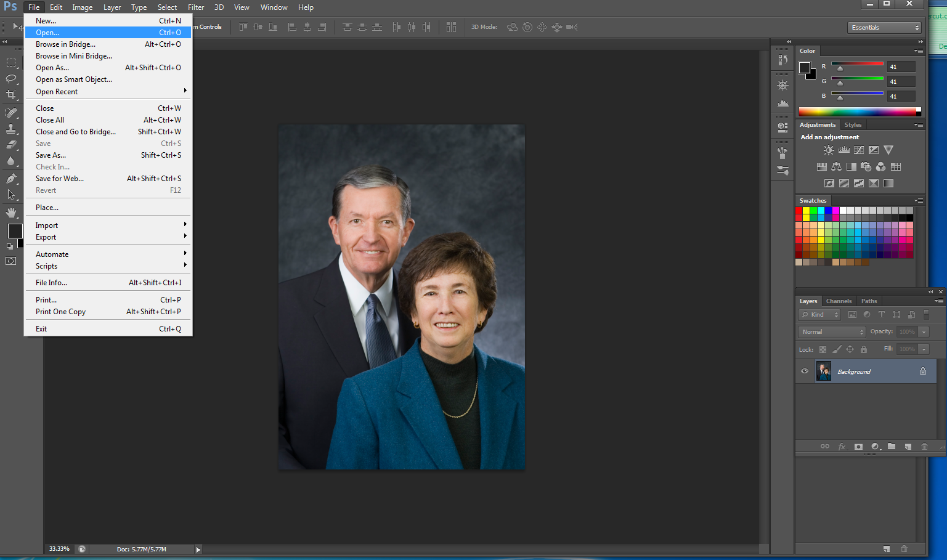This screenshot has width=947, height=560.
Task: Click the zoom percentage field 33.33%
Action: 60,549
